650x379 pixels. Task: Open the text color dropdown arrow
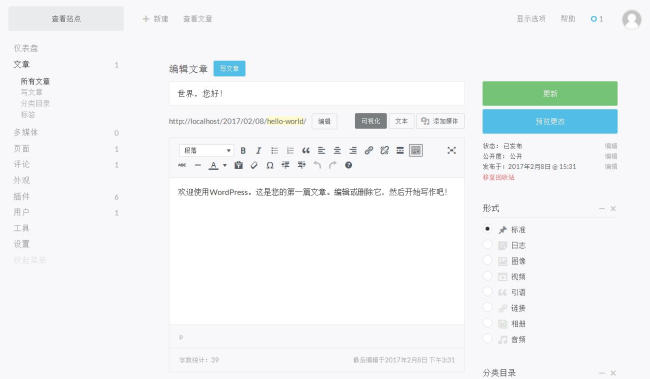pos(225,165)
